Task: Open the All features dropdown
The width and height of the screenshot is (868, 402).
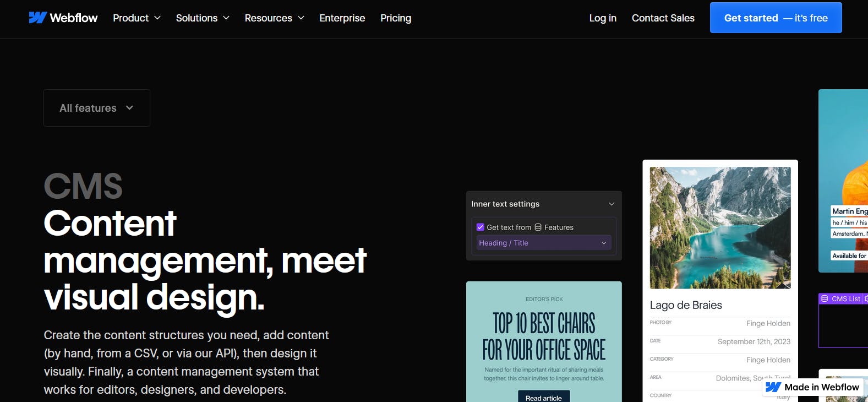Action: point(97,108)
